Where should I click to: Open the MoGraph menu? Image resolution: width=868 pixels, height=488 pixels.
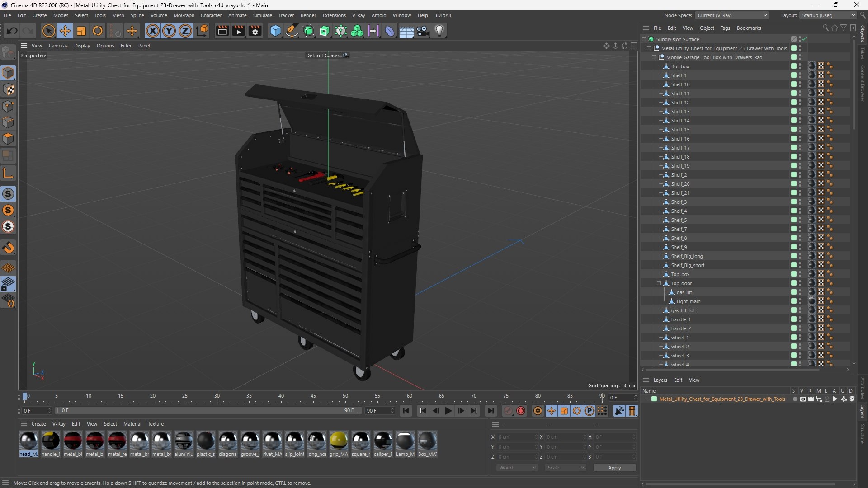pos(184,15)
